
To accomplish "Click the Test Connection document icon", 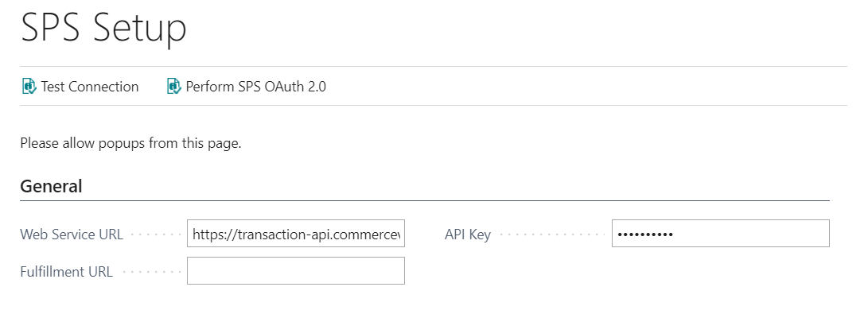I will 29,86.
